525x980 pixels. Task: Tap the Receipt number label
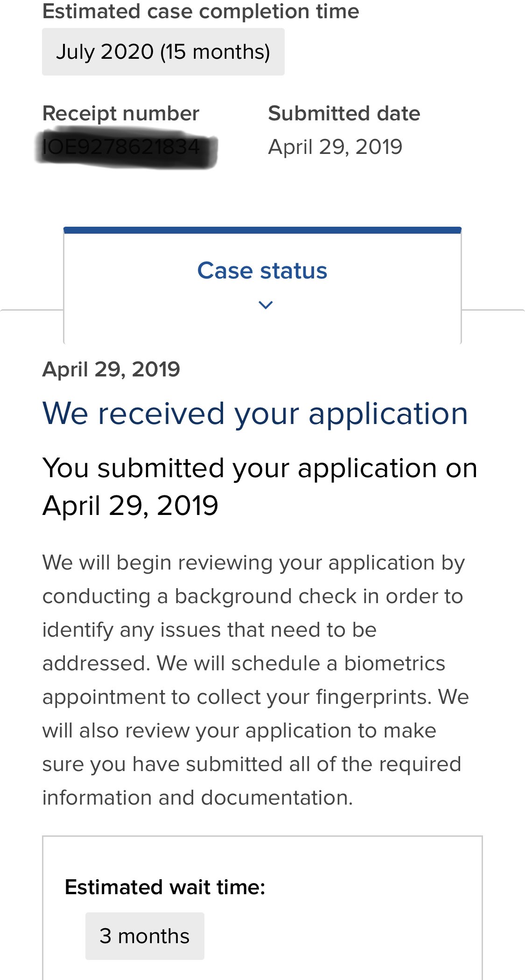coord(121,113)
